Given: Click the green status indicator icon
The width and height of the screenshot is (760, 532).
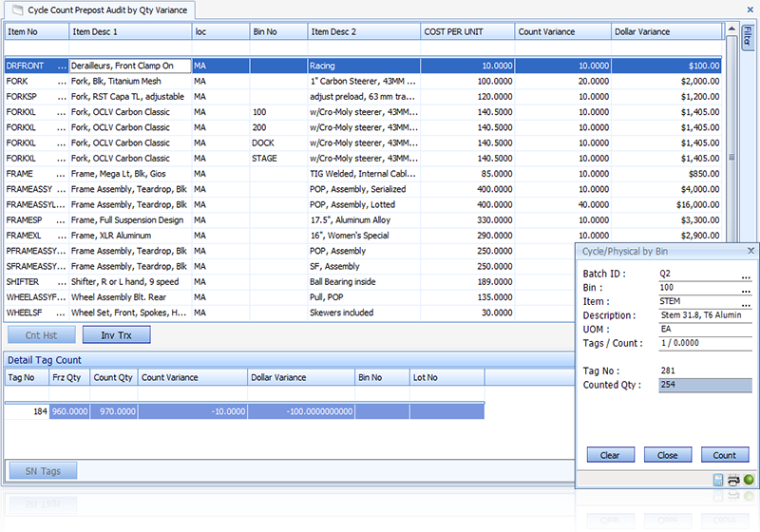Looking at the screenshot, I should [748, 481].
